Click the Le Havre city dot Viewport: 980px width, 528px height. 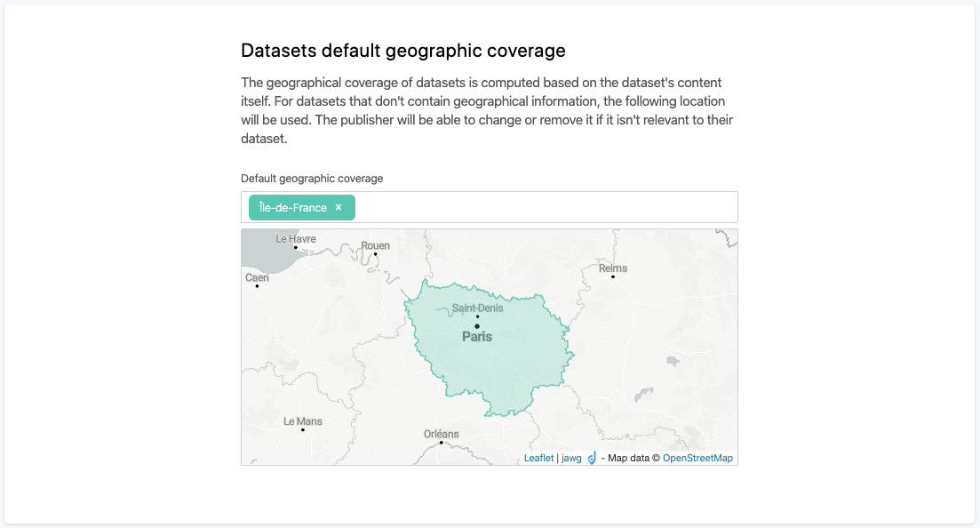coord(296,247)
